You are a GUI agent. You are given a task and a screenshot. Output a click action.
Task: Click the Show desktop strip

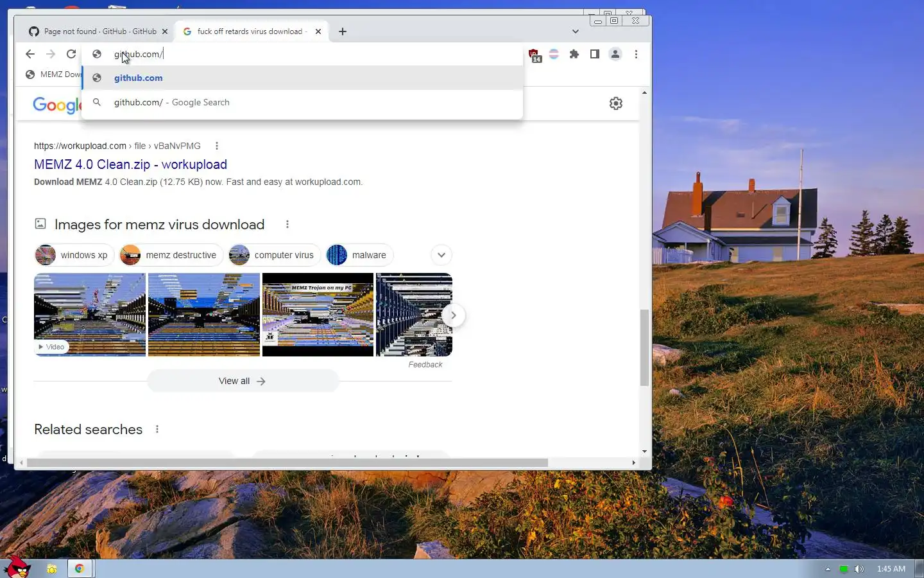point(919,569)
